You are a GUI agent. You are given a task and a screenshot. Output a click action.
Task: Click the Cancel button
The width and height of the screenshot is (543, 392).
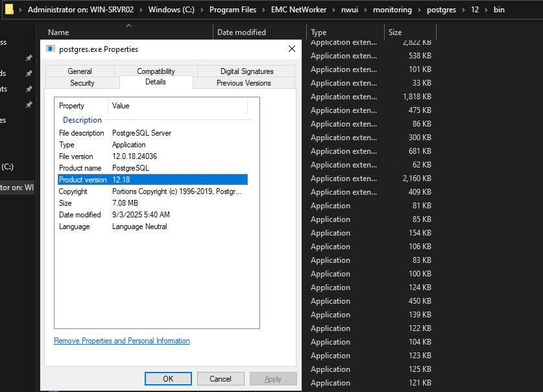tap(221, 378)
